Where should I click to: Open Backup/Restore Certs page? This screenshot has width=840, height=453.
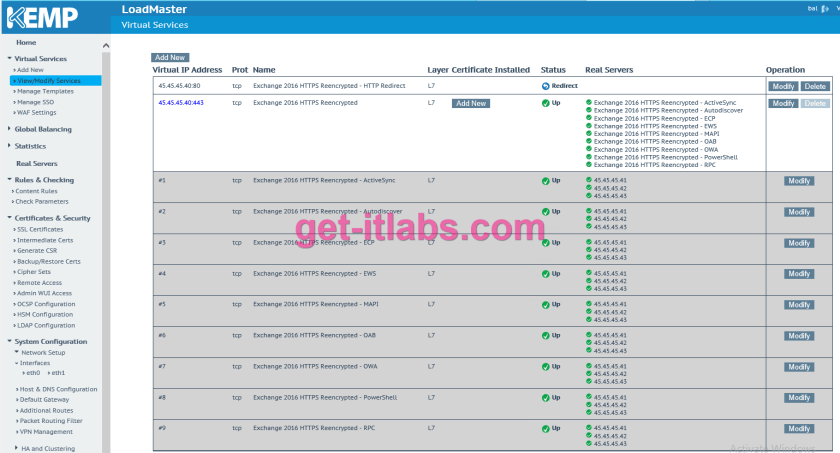[x=49, y=262]
